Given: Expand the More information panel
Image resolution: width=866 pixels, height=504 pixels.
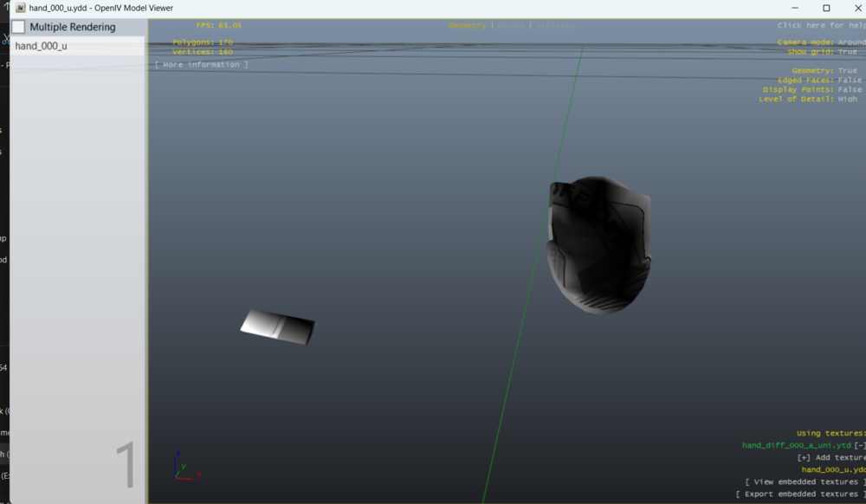Looking at the screenshot, I should coord(201,63).
